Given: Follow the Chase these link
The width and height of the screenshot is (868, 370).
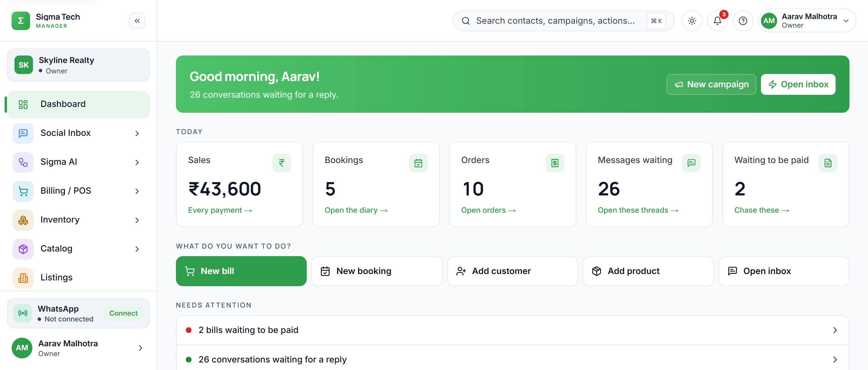Looking at the screenshot, I should tap(762, 210).
